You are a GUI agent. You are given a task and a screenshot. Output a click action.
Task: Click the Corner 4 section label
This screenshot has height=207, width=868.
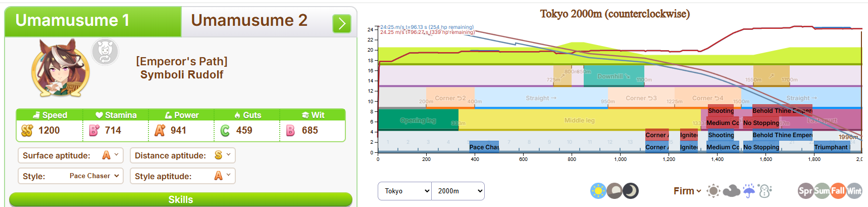pos(708,98)
